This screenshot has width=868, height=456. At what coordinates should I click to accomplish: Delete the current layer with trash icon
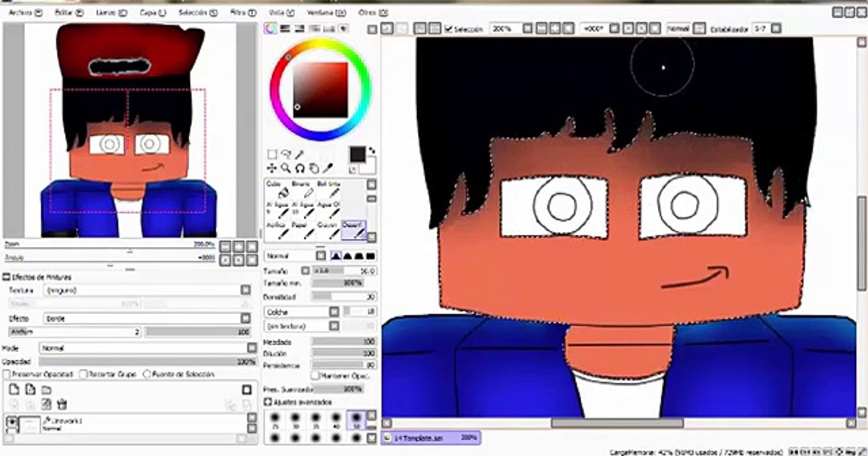click(62, 404)
